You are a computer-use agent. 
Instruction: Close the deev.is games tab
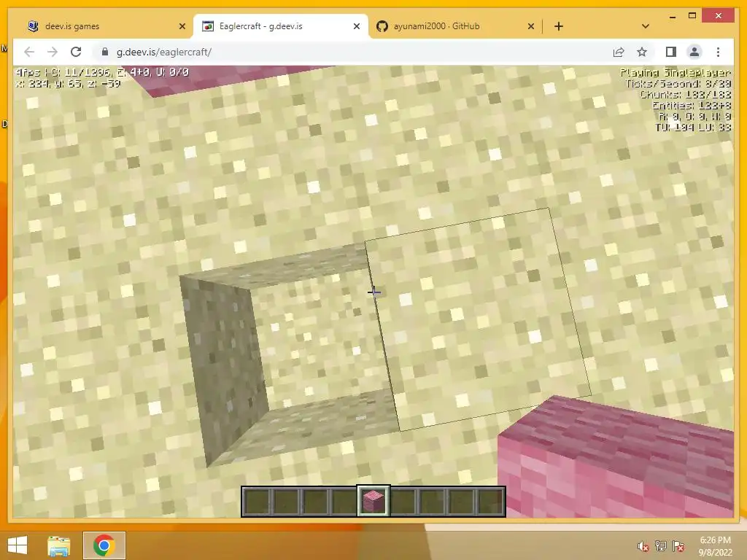tap(182, 27)
